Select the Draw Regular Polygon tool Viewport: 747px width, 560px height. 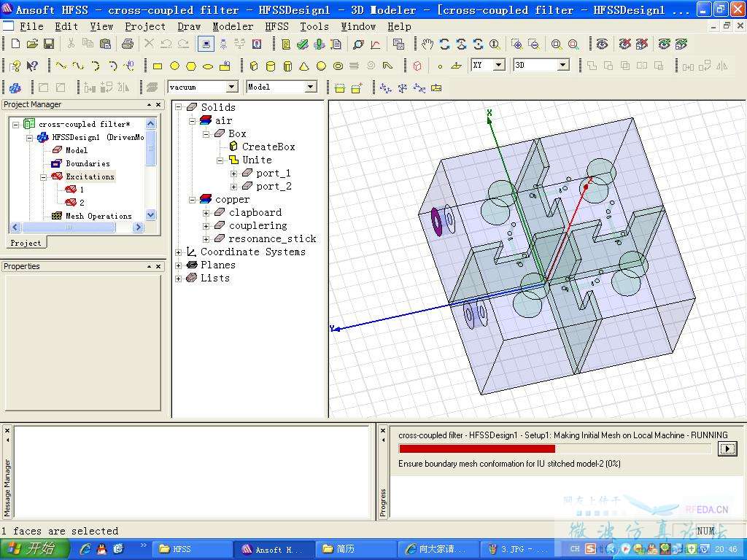coord(191,66)
